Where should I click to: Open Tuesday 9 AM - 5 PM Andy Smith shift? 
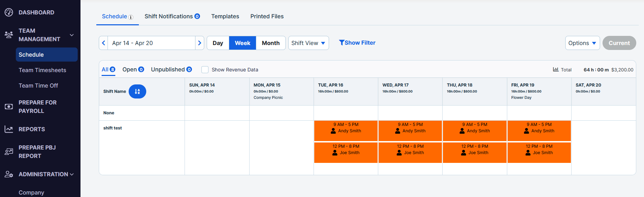pyautogui.click(x=346, y=131)
